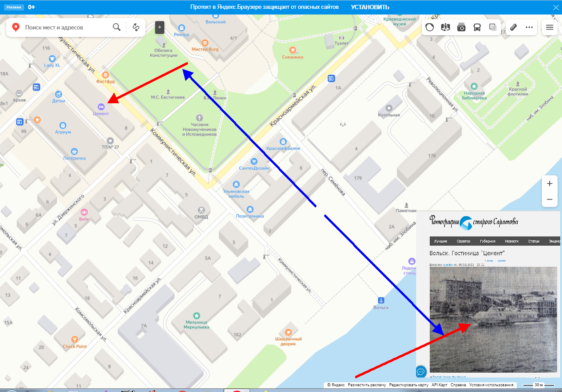Toggle the traffic layer icon
This screenshot has height=392, width=562.
(430, 27)
